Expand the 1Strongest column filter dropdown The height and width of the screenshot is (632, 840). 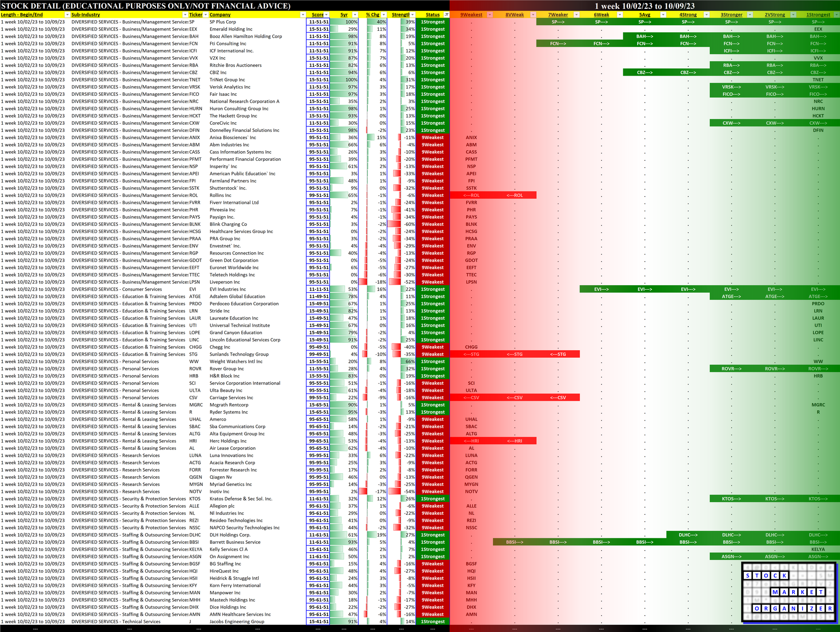[836, 15]
